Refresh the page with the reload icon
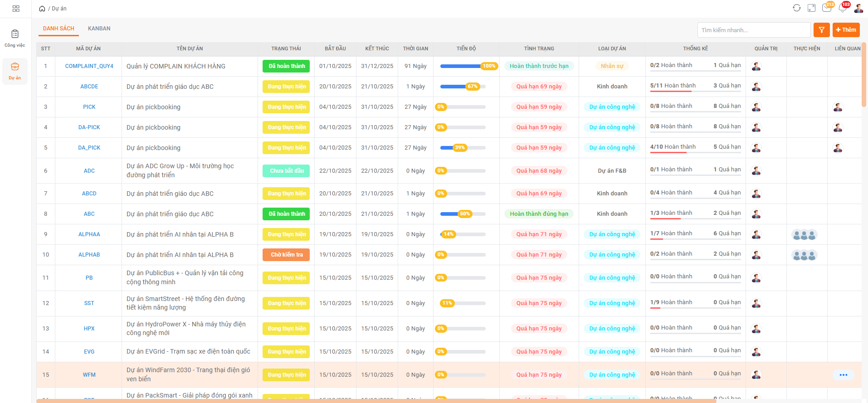This screenshot has height=403, width=868. point(796,8)
